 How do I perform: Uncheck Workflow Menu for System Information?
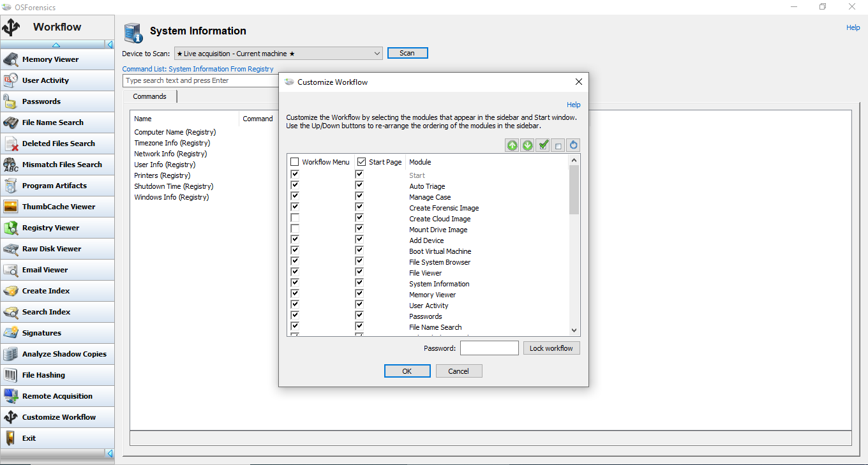pos(295,284)
